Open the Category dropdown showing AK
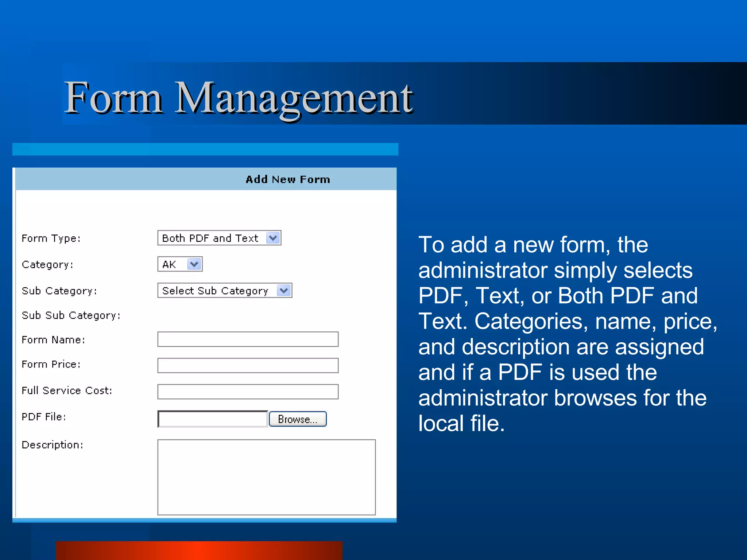 180,264
